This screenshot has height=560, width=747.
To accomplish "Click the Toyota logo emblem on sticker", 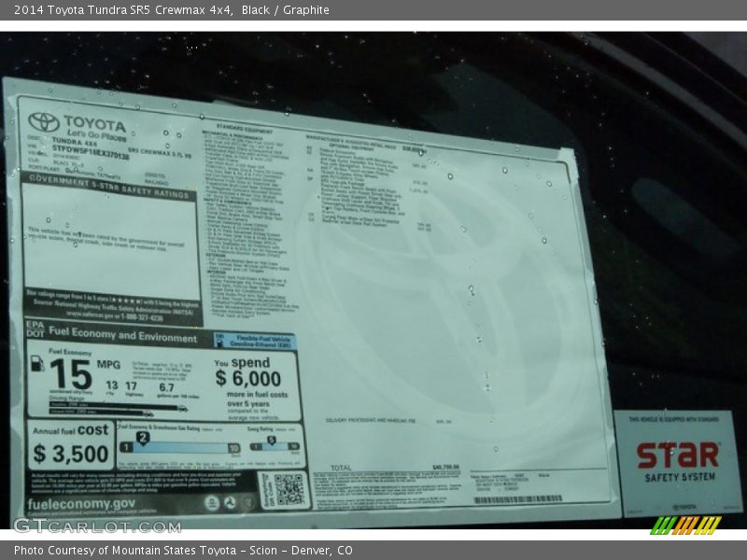I will pyautogui.click(x=43, y=122).
